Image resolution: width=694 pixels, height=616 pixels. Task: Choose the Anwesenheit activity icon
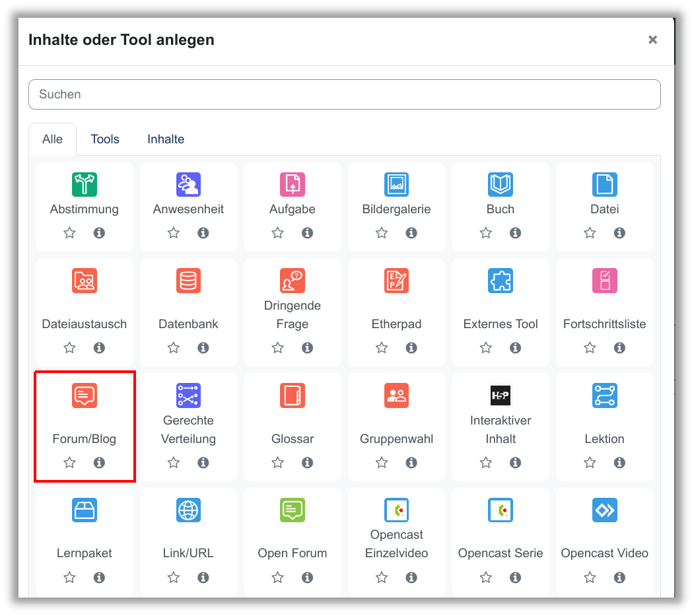188,185
